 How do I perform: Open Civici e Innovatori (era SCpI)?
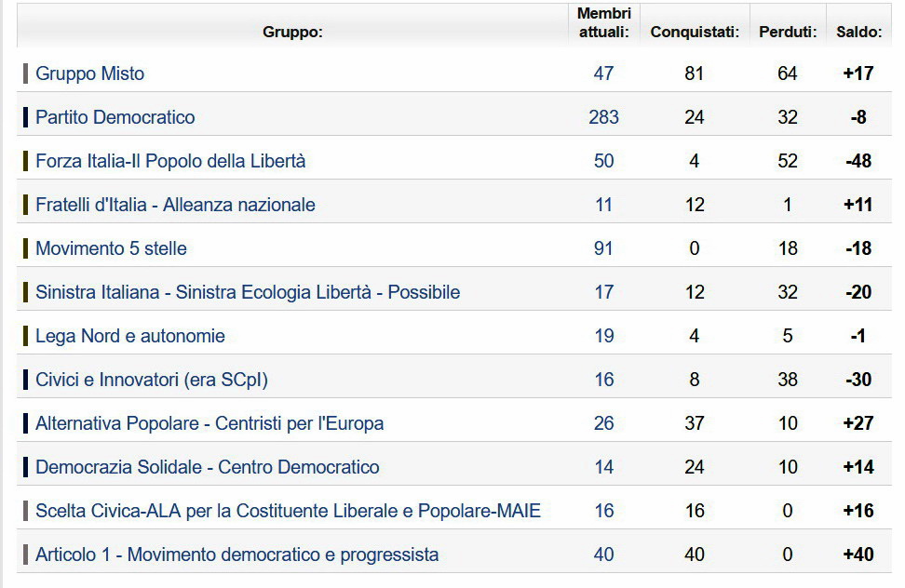(x=152, y=380)
